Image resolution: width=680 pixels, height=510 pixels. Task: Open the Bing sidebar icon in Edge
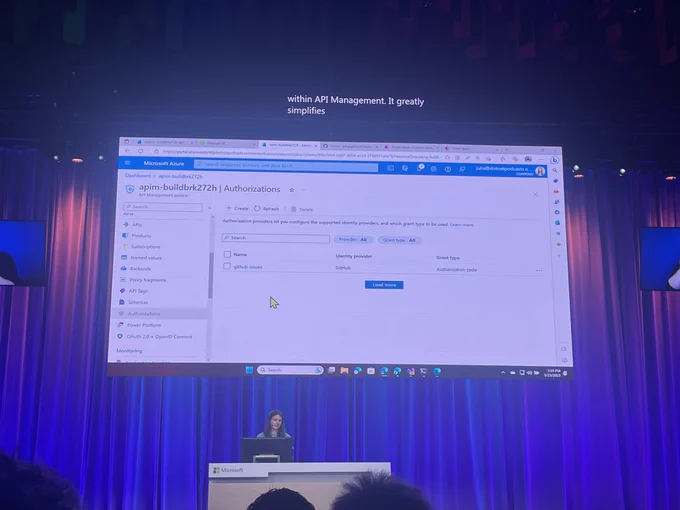(554, 160)
